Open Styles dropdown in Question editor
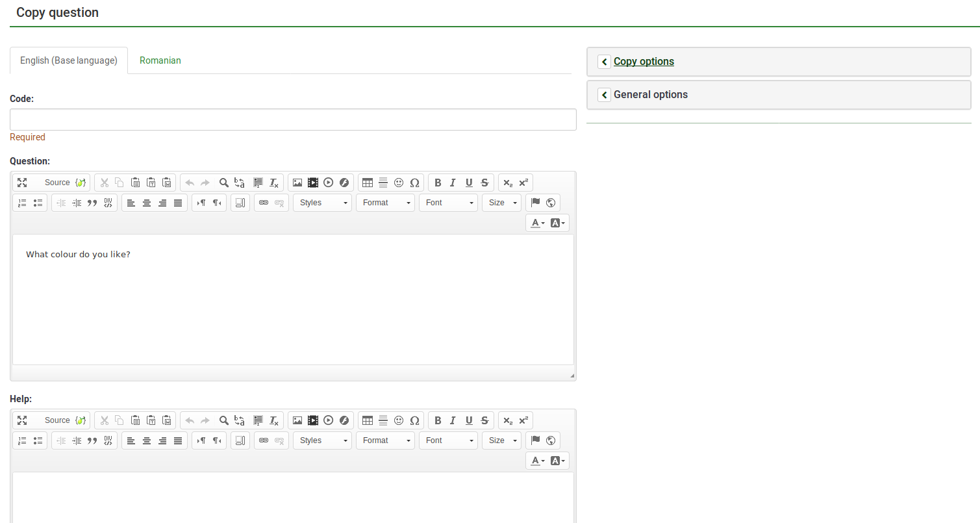The height and width of the screenshot is (523, 980). click(x=322, y=203)
